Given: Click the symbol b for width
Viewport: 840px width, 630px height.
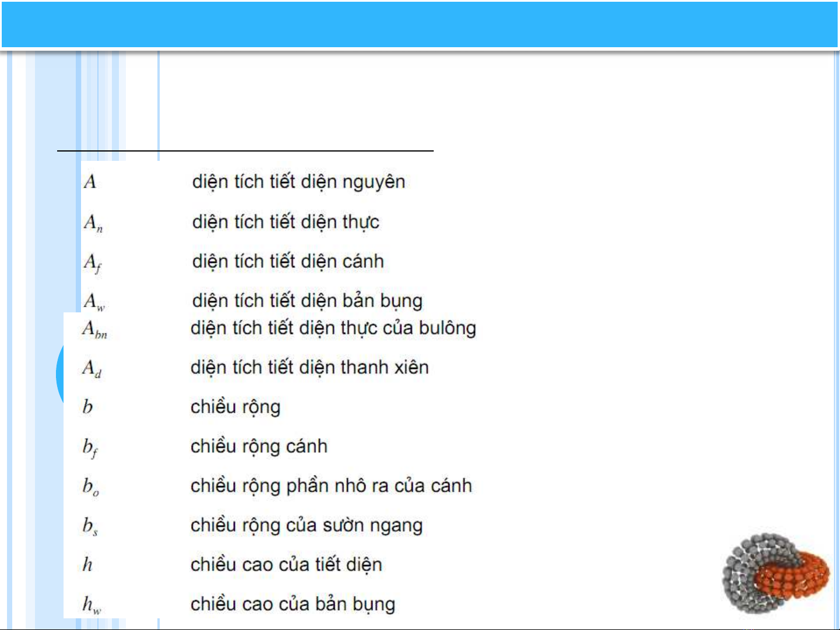Looking at the screenshot, I should [x=87, y=407].
